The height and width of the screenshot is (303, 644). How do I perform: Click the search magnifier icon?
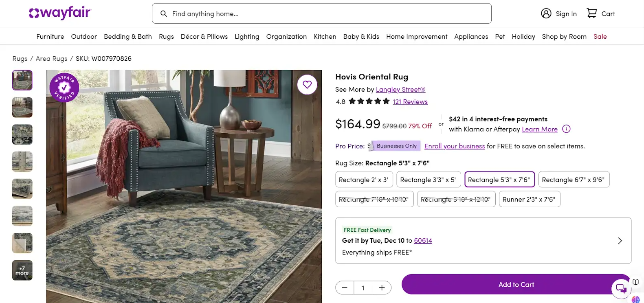coord(164,13)
